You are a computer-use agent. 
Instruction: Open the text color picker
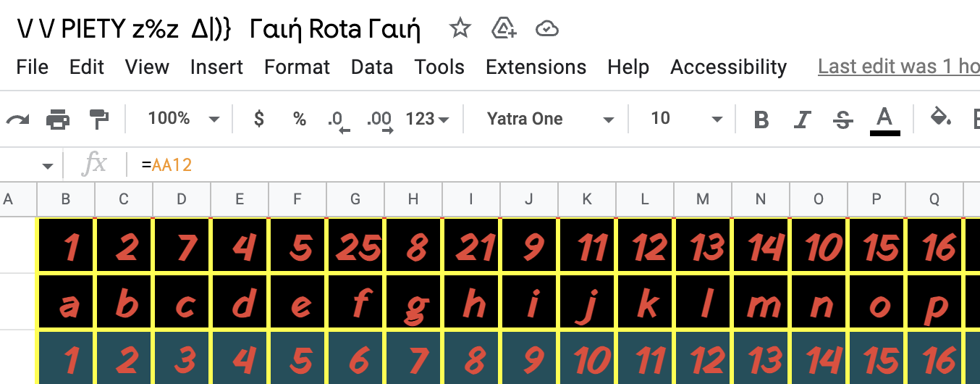884,120
